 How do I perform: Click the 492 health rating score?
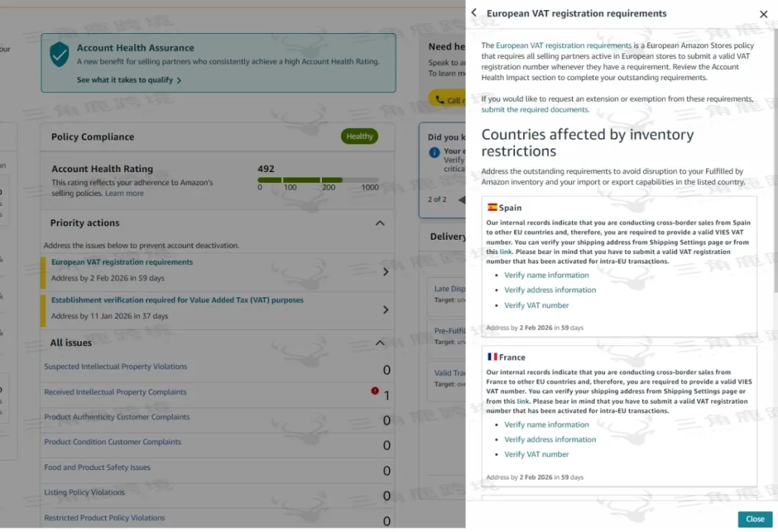pyautogui.click(x=266, y=169)
